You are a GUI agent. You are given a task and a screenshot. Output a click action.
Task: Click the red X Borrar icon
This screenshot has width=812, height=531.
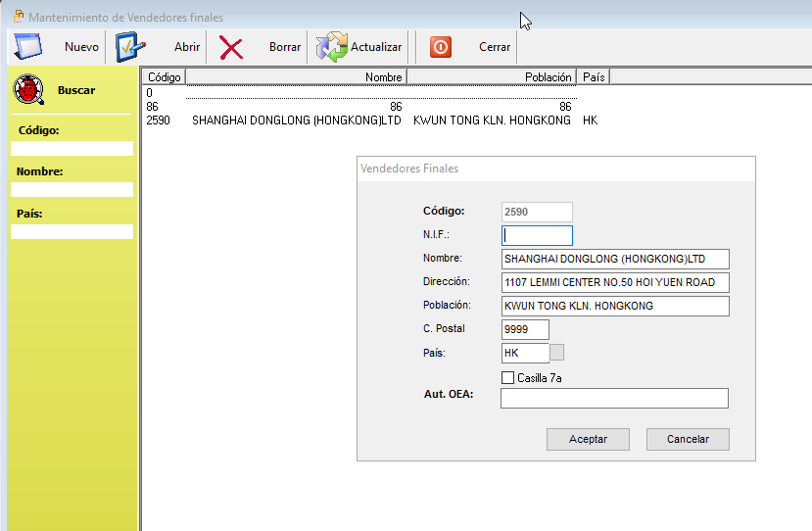(231, 47)
